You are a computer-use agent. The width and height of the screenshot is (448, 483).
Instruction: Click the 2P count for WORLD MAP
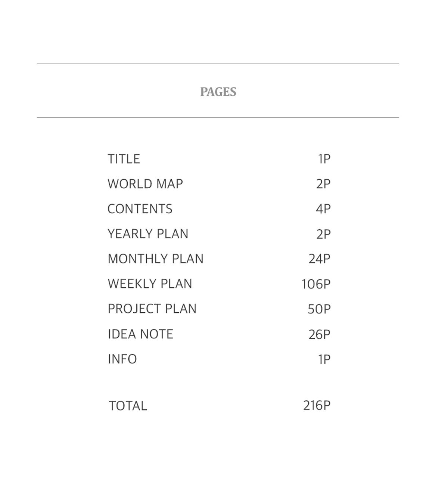[x=323, y=184]
